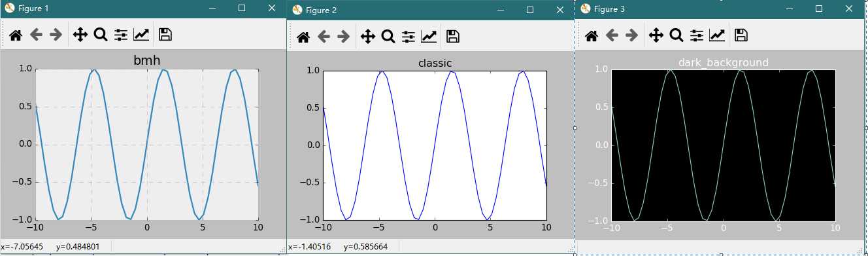
Task: Go back a view in Figure 1
Action: point(36,35)
